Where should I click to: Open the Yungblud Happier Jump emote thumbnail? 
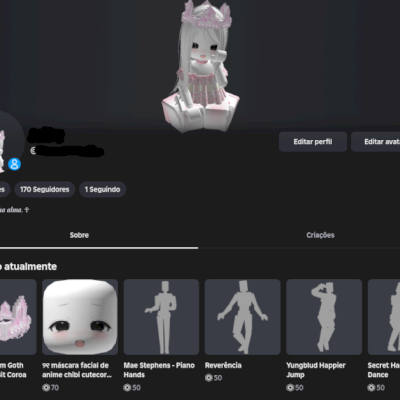coord(324,317)
